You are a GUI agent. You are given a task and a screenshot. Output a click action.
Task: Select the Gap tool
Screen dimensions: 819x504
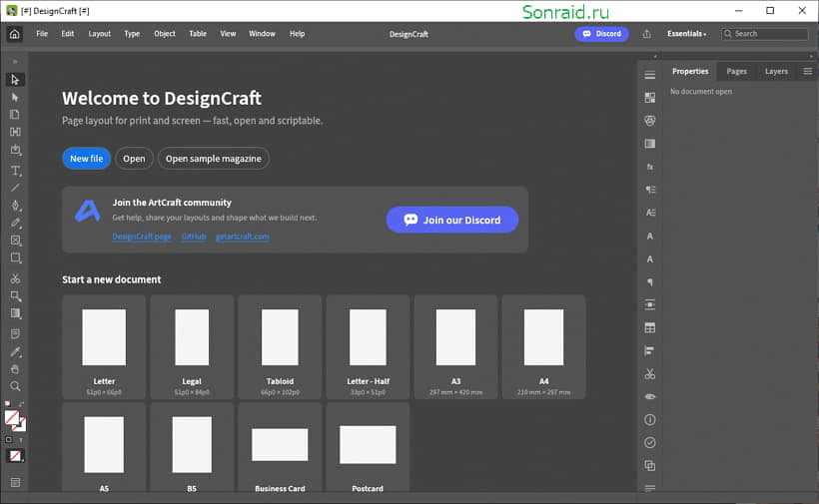coord(15,132)
